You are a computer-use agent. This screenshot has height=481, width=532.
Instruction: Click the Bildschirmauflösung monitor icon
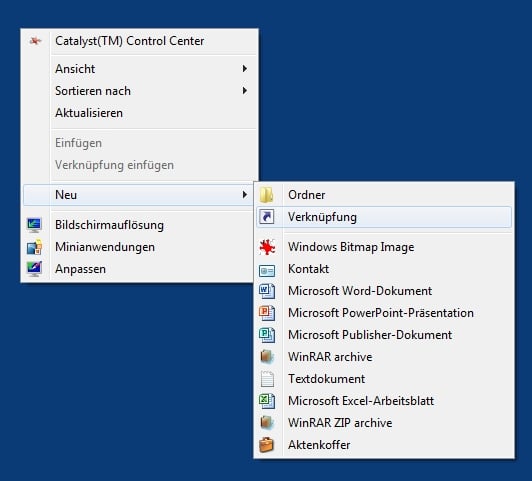(34, 225)
